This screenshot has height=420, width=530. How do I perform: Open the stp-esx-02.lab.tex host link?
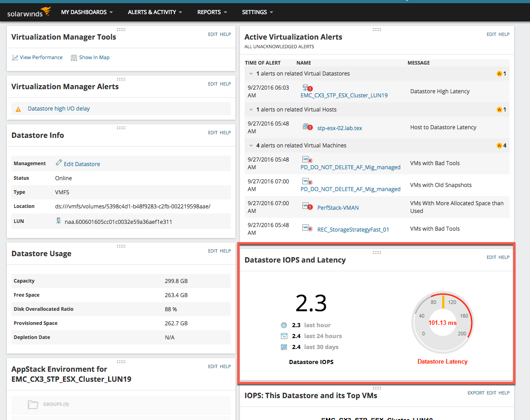coord(340,128)
